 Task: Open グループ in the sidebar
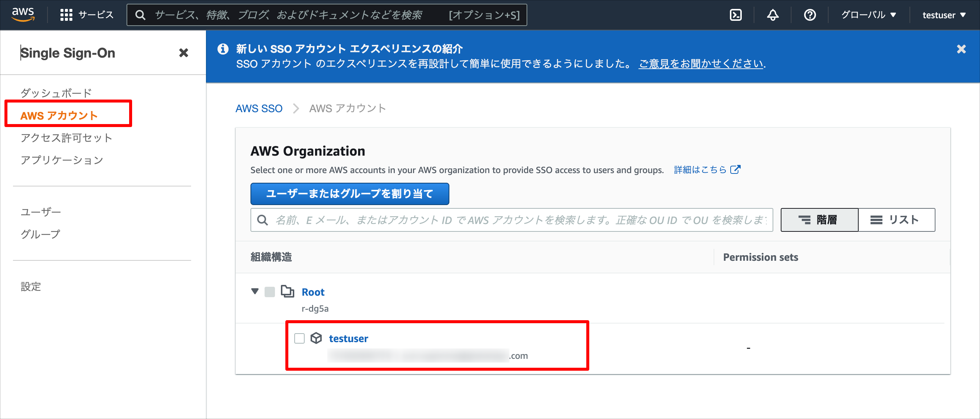click(x=41, y=234)
